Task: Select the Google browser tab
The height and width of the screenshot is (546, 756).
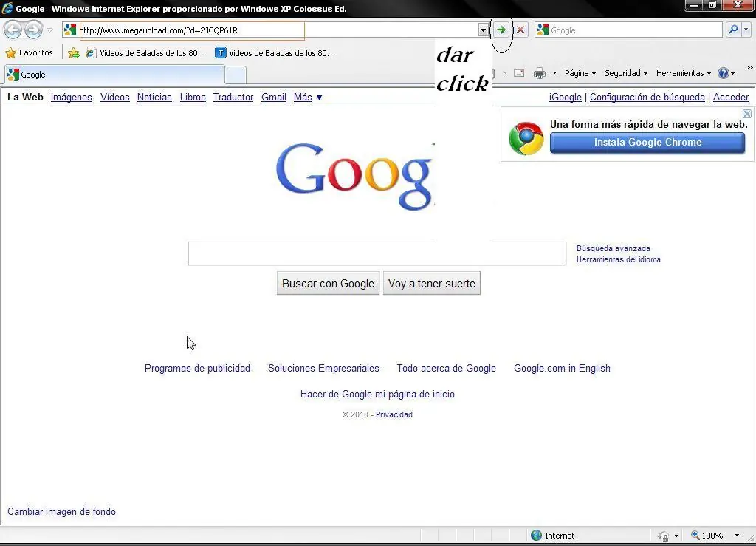Action: click(x=114, y=75)
